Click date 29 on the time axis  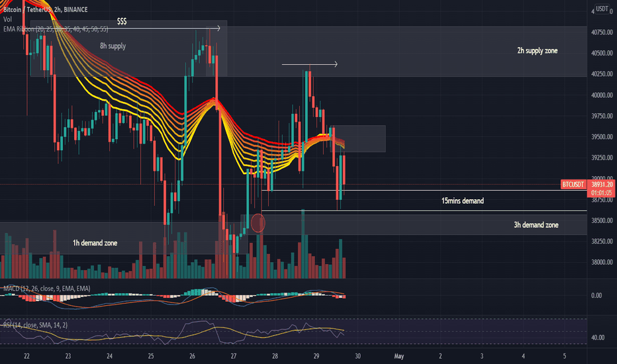point(316,356)
